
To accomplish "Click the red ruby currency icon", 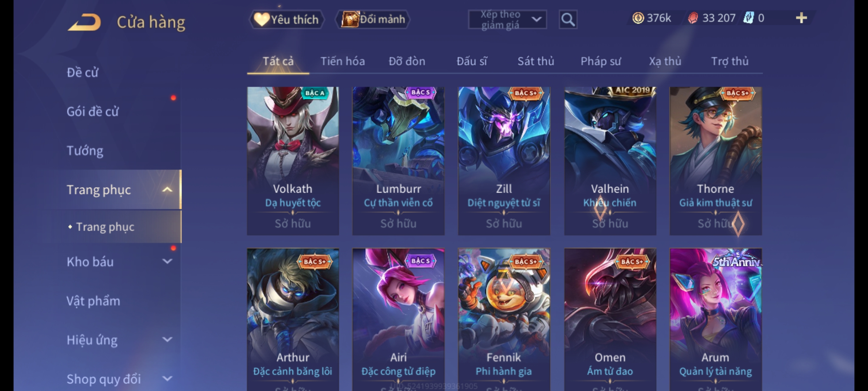I will [693, 18].
